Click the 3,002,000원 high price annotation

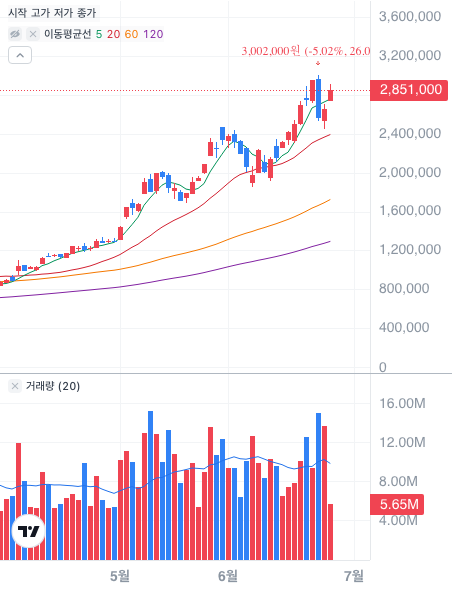click(x=306, y=51)
